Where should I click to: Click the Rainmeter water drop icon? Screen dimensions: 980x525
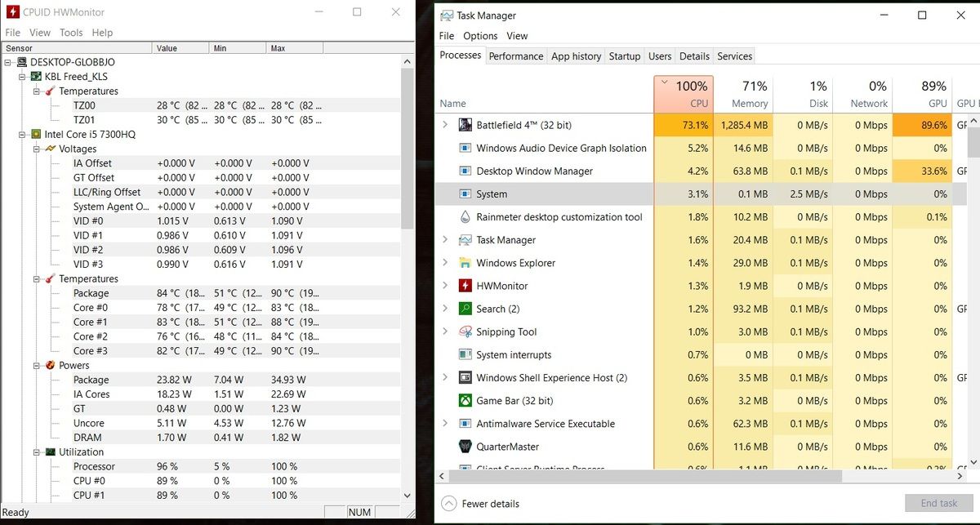(x=465, y=217)
